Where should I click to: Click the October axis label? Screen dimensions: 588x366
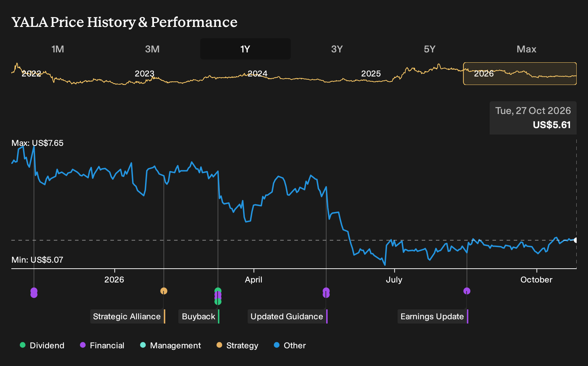click(x=536, y=280)
